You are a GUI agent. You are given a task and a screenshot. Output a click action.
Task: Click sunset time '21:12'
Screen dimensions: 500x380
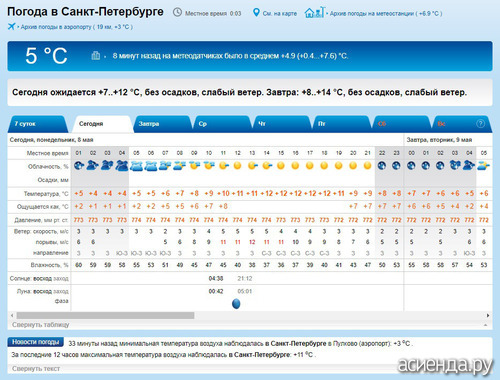point(245,278)
